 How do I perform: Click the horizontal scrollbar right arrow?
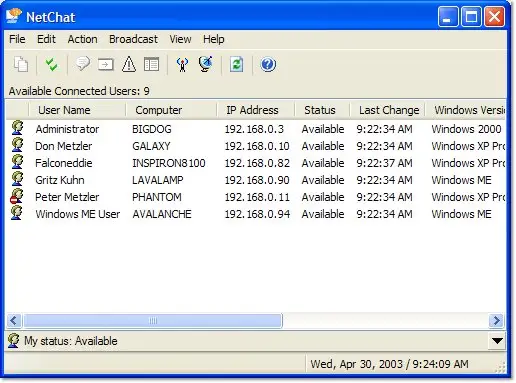coord(496,321)
